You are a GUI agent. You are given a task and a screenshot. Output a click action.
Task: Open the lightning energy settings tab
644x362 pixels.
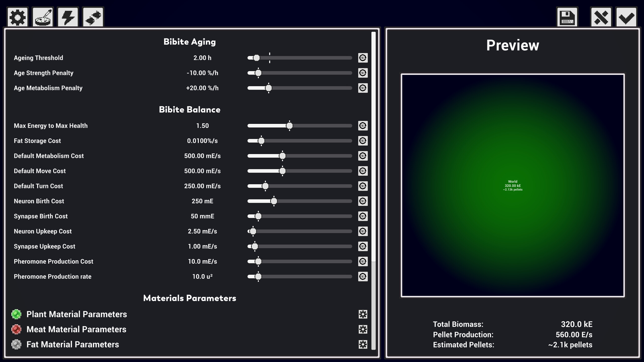click(x=68, y=17)
